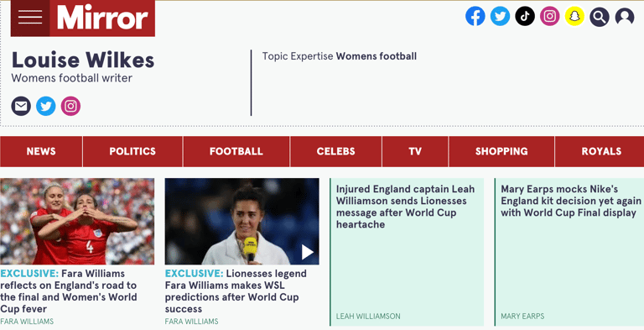This screenshot has height=330, width=644.
Task: Open the England players celebrating thumbnail
Action: (x=77, y=222)
